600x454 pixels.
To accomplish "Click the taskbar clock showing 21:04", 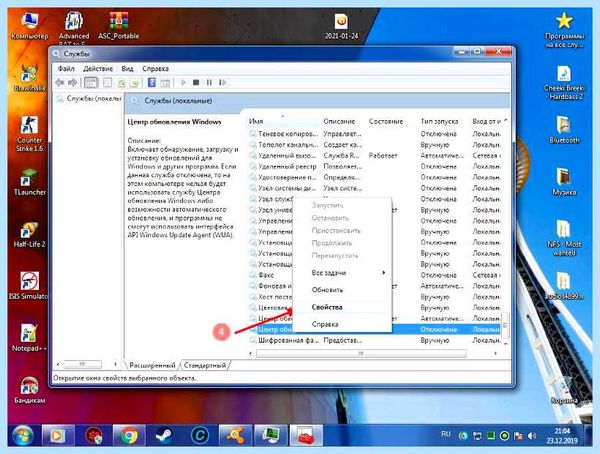I will point(562,436).
